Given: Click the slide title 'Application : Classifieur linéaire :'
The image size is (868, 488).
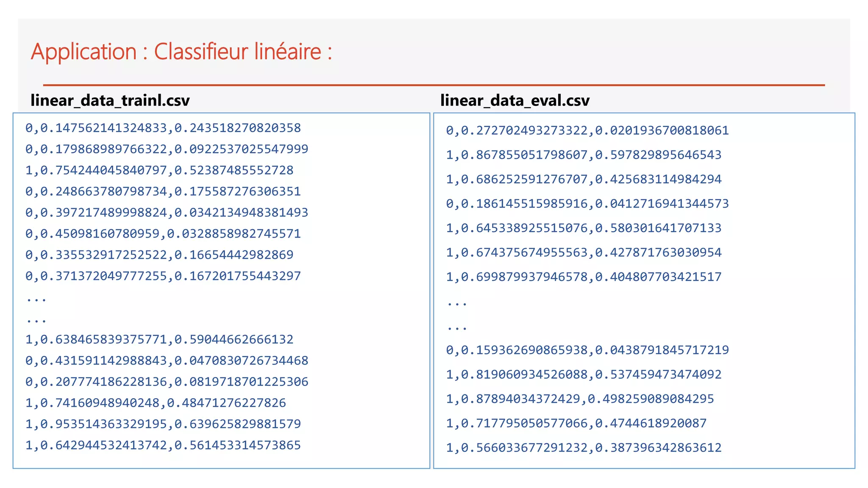Looking at the screenshot, I should click(181, 52).
